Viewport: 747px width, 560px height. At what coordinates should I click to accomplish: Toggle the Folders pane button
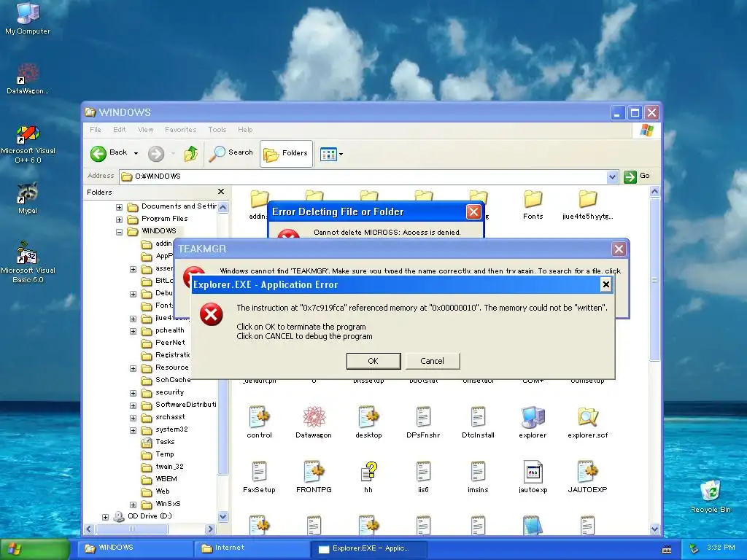[x=286, y=153]
